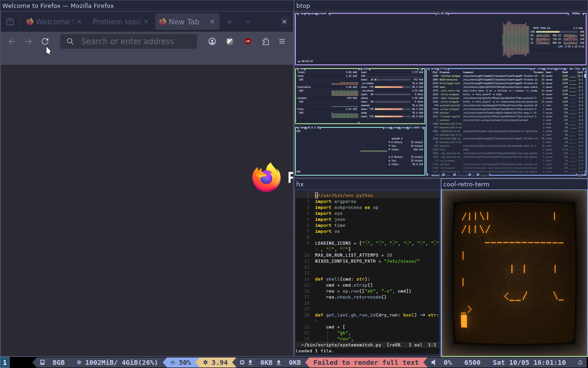Viewport: 588px width, 368px height.
Task: Select the WebExtensions process row in btop
Action: tap(507, 80)
